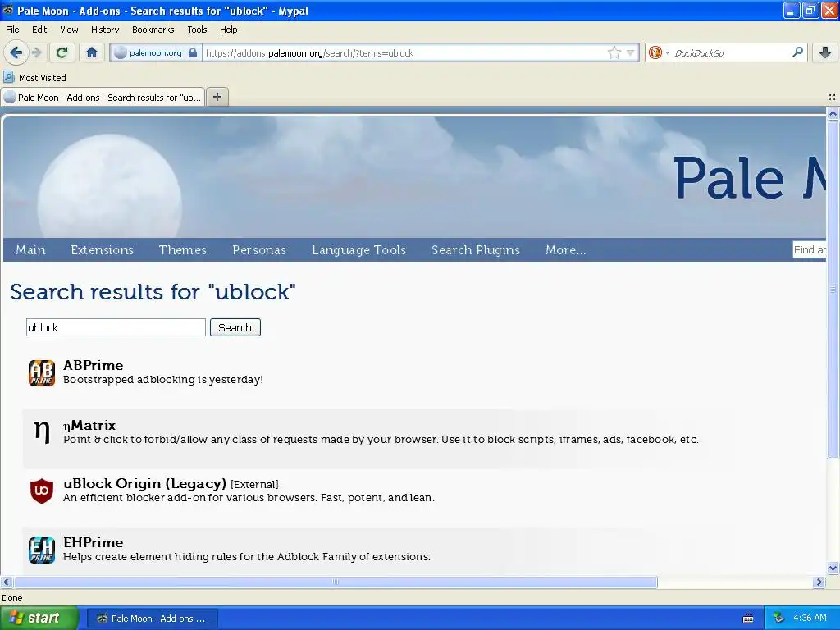Open the URL history dropdown arrow
840x630 pixels.
click(631, 52)
